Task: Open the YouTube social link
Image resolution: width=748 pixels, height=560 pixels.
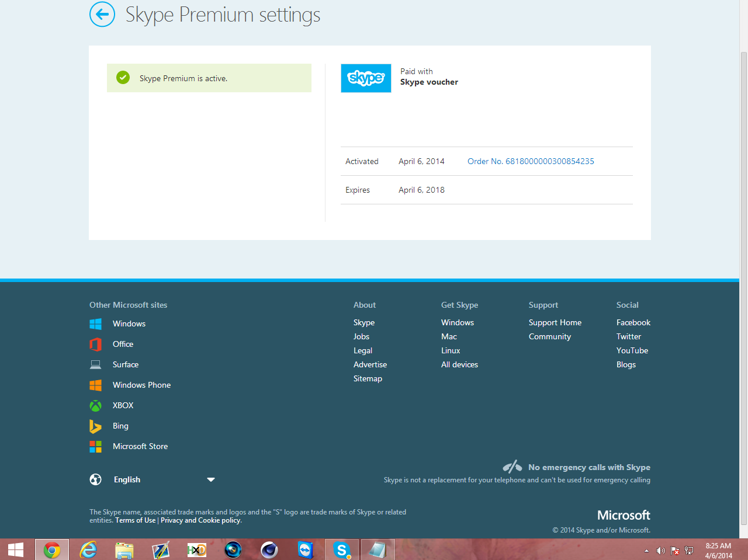Action: pos(632,350)
